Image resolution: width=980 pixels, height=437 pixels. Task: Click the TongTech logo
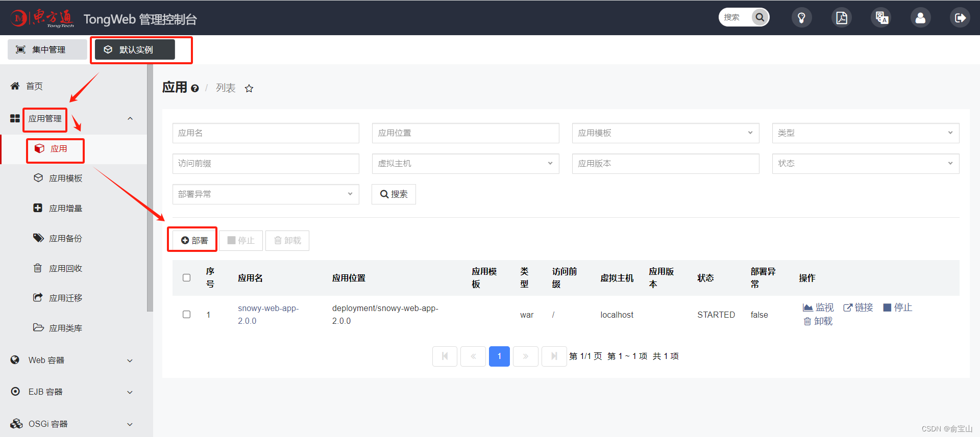coord(42,18)
